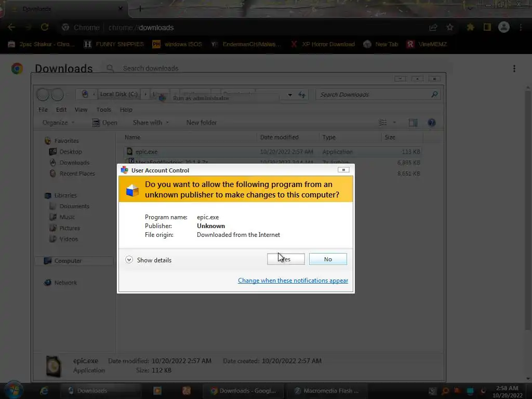Viewport: 532px width, 399px height.
Task: Open a new Chrome tab with plus
Action: pos(140,9)
